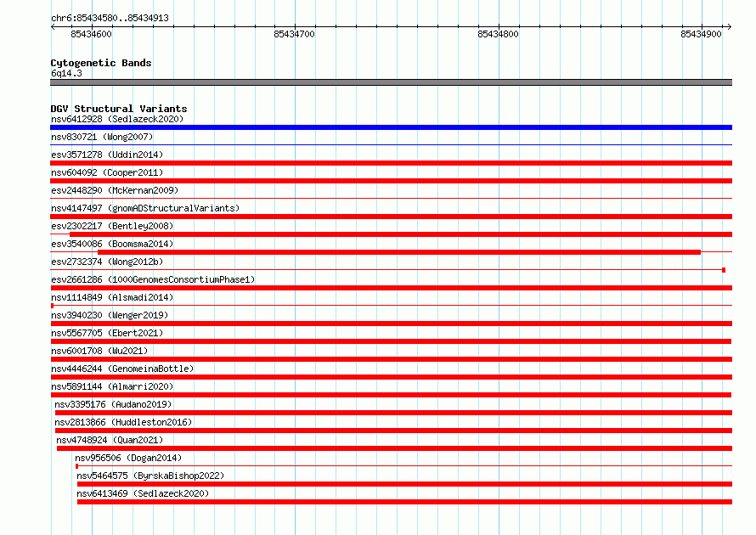Click the nsv1114849 (Alsmadi2014) label
The image size is (756, 535).
(112, 297)
